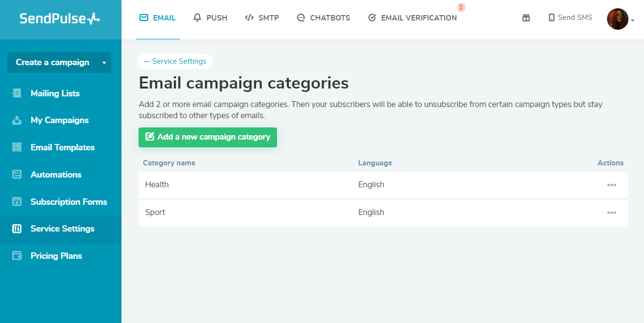
Task: Expand the Create a campaign dropdown arrow
Action: pyautogui.click(x=104, y=63)
